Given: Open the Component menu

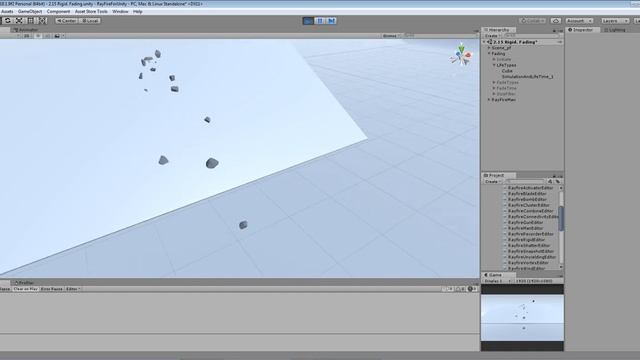Looking at the screenshot, I should 58,11.
